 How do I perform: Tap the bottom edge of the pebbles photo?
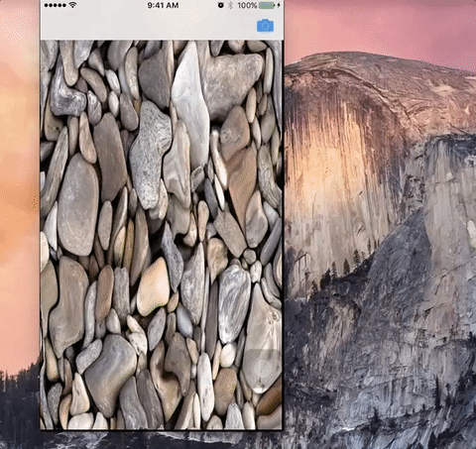pos(161,427)
